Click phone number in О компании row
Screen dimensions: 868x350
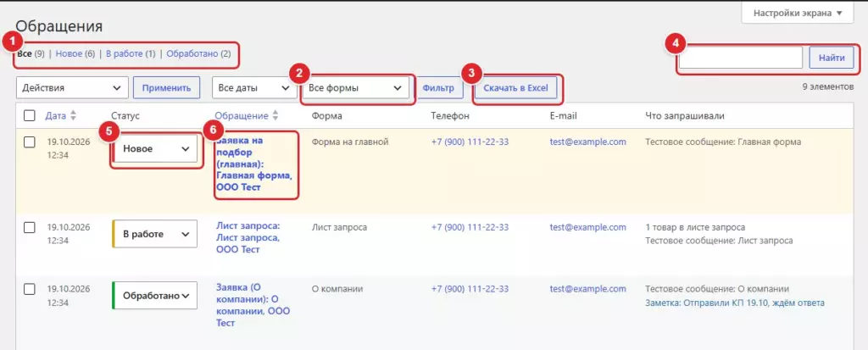tap(470, 288)
